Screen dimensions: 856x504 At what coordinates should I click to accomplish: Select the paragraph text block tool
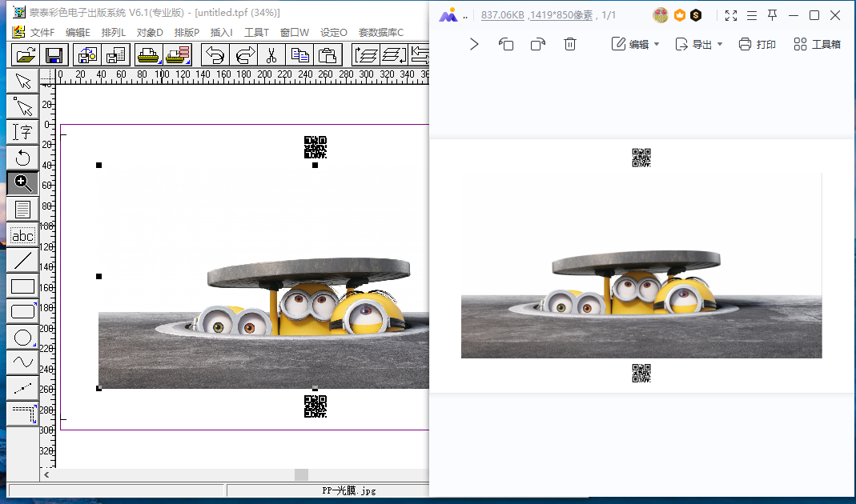pos(22,209)
